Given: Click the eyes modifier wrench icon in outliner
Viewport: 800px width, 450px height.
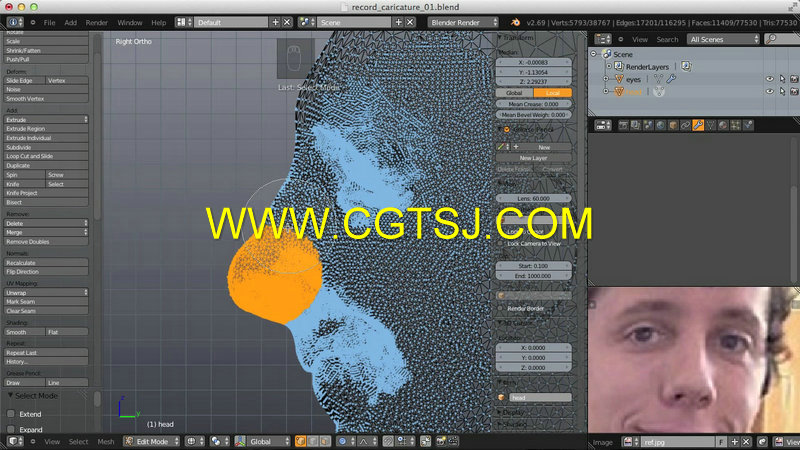Looking at the screenshot, I should click(x=671, y=79).
